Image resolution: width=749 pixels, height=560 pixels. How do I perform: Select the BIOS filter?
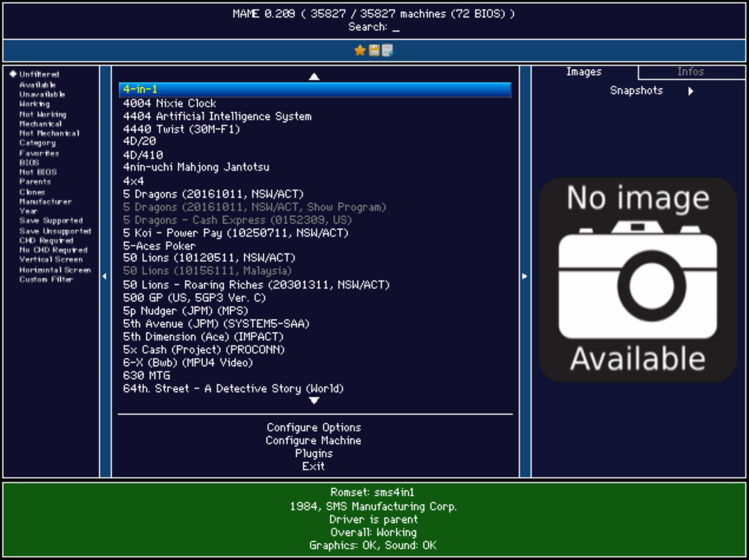(29, 162)
